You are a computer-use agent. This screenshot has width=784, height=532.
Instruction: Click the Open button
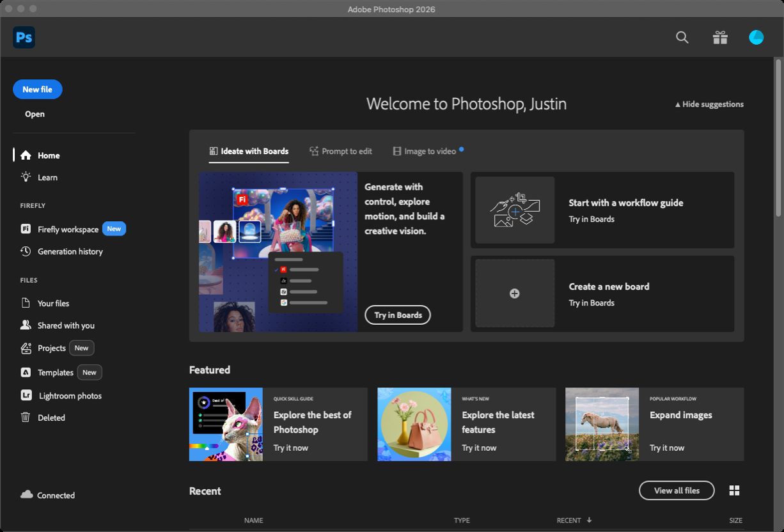(35, 114)
